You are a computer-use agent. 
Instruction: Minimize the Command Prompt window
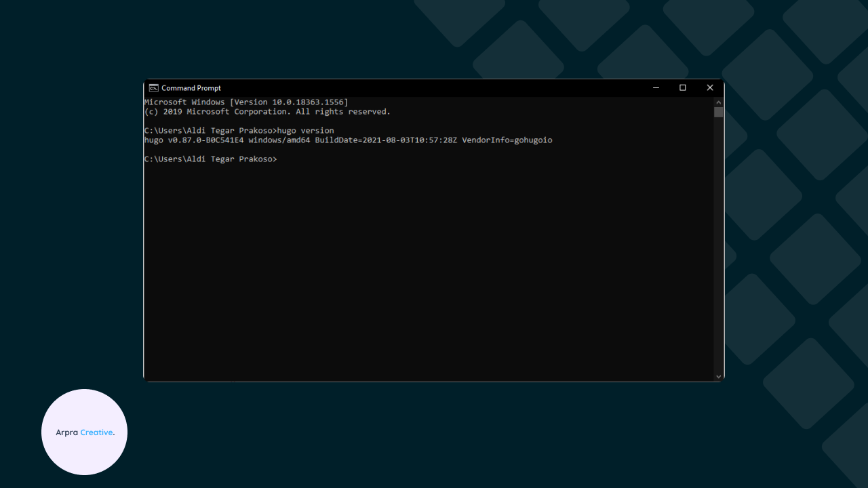[656, 88]
